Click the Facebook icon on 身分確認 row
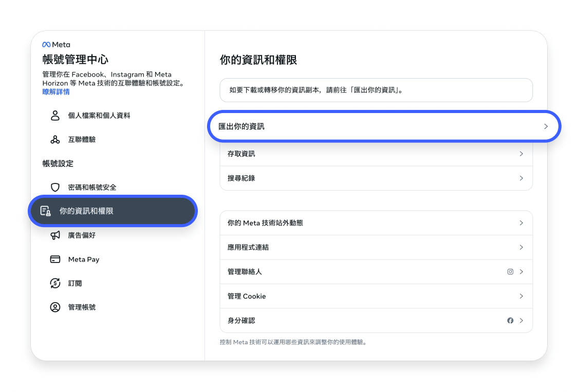 510,320
